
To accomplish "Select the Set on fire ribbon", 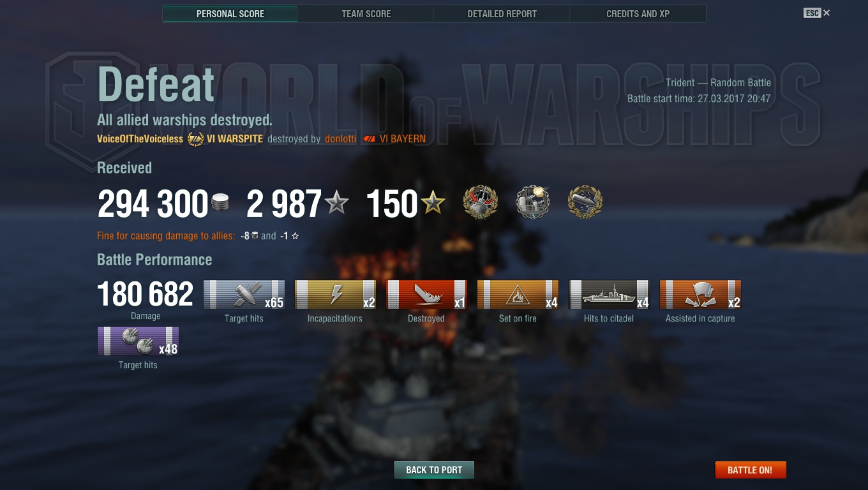I will point(518,295).
